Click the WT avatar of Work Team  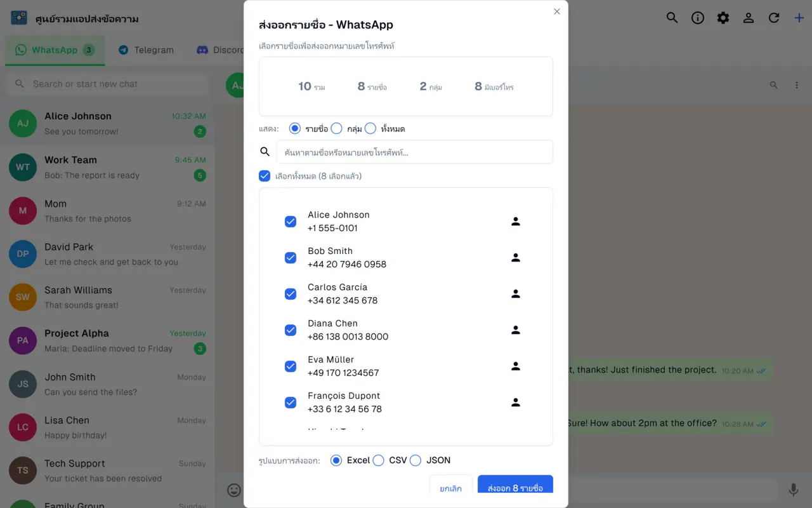coord(23,167)
